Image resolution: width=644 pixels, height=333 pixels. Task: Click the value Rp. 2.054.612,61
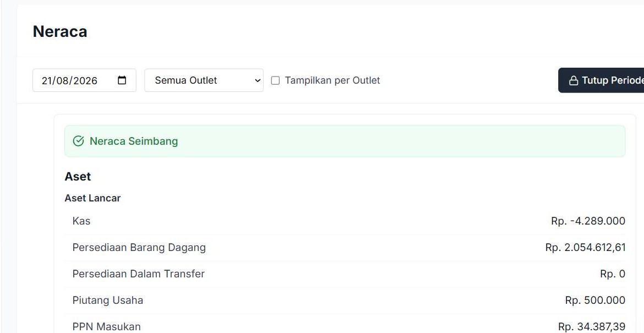[x=585, y=247]
